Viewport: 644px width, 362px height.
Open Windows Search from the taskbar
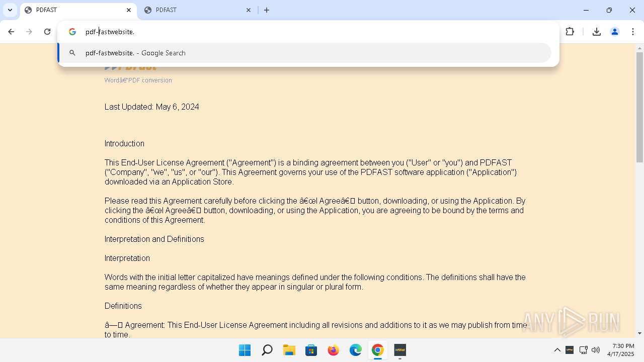(x=267, y=350)
